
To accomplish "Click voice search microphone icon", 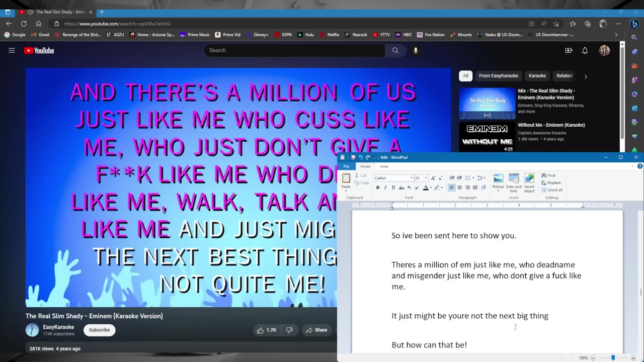I will point(416,50).
